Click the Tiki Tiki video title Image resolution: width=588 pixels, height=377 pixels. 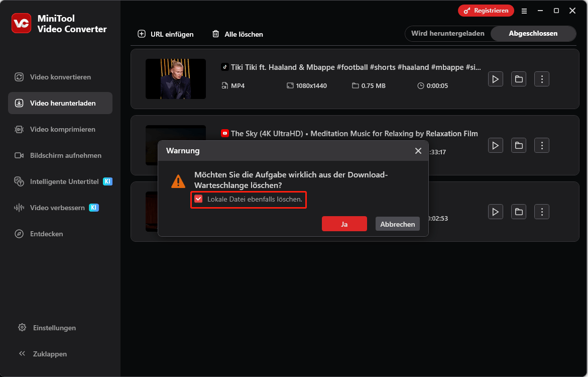(x=356, y=67)
